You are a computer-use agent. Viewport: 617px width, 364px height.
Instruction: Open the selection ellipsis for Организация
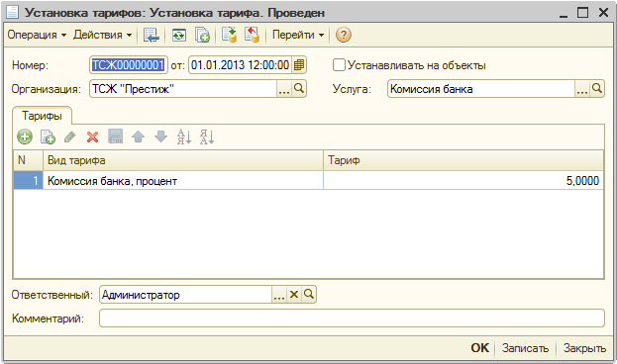click(x=283, y=89)
